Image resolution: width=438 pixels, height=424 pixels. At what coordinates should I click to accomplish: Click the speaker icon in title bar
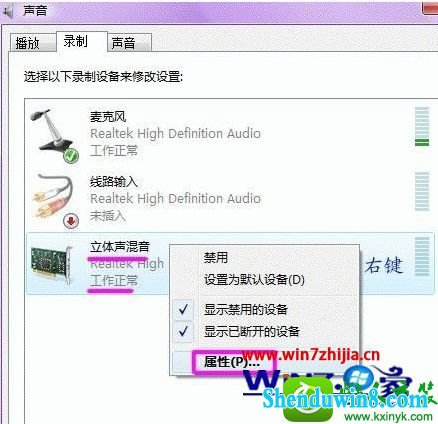pos(8,12)
